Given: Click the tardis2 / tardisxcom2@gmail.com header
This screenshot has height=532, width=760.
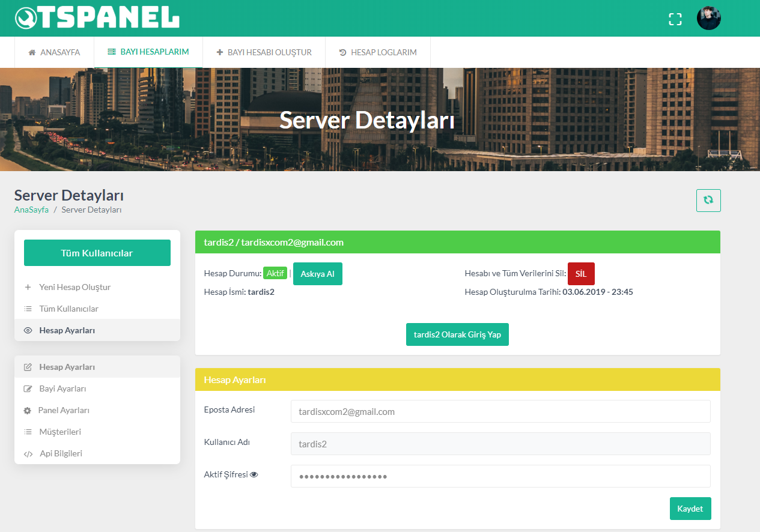Looking at the screenshot, I should pos(458,242).
